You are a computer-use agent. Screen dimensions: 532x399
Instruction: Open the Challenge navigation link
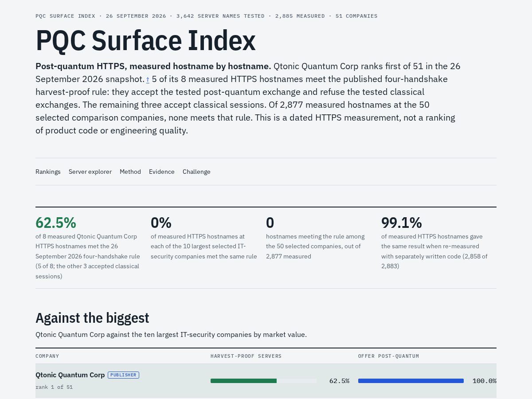click(196, 172)
